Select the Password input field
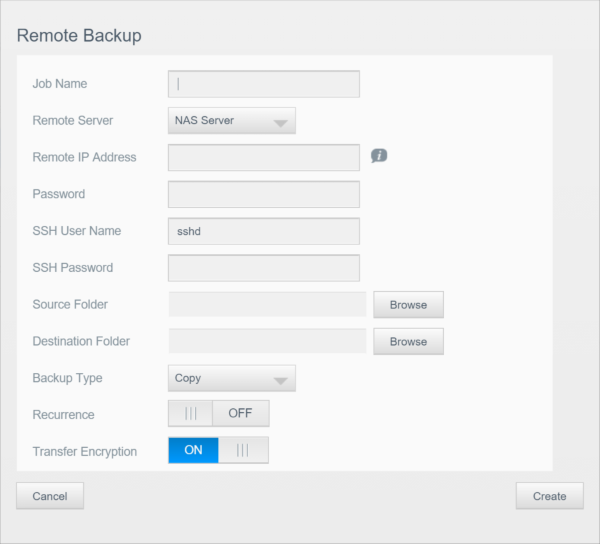Screen dimensions: 600x544 point(263,194)
